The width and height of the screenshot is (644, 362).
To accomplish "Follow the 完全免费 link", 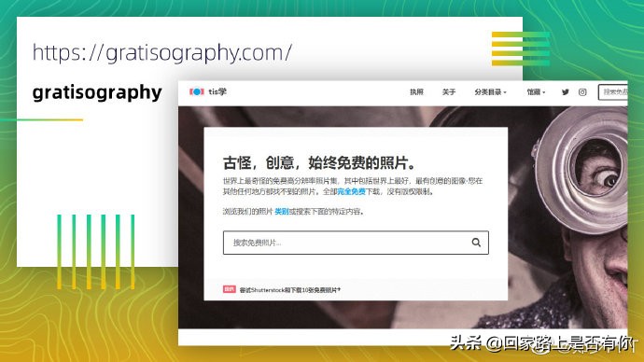I will coord(351,191).
